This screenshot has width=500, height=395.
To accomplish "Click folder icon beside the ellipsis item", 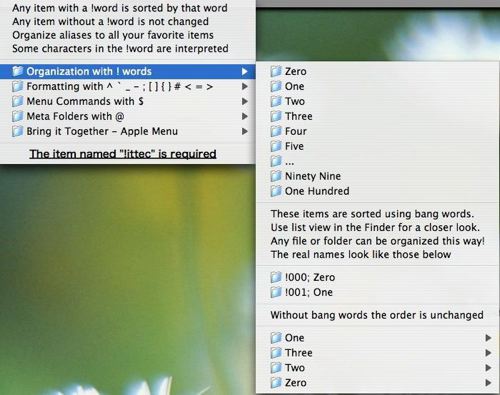I will coord(276,161).
